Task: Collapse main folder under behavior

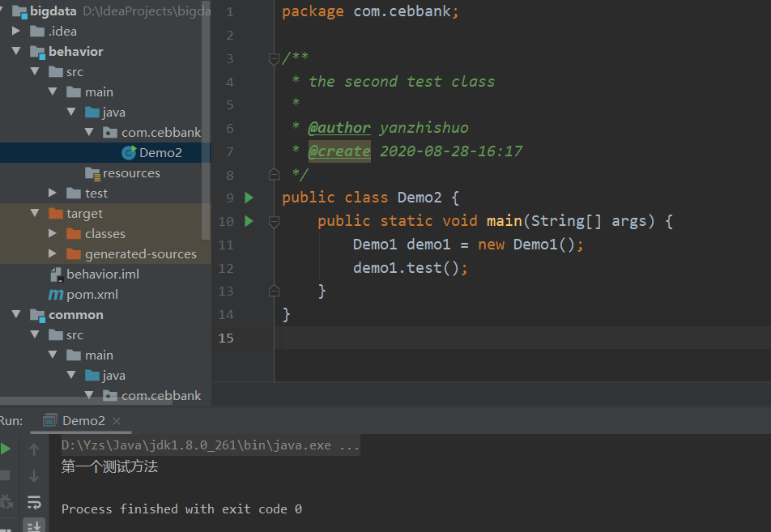Action: tap(53, 92)
